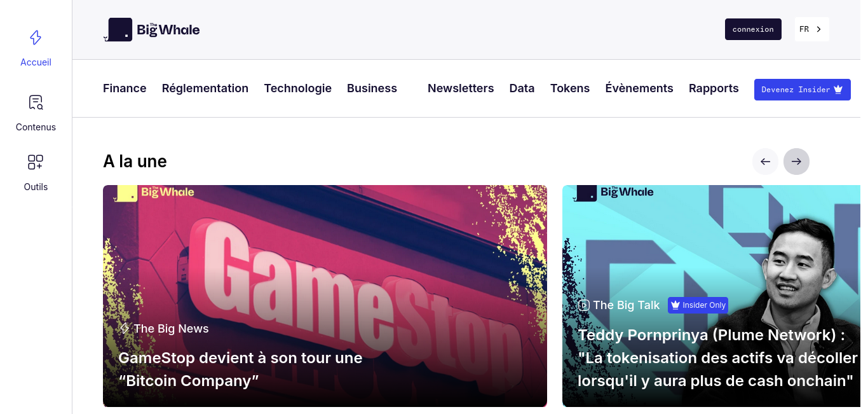Viewport: 868px width, 414px height.
Task: Click the lightning icon beside The Big News
Action: 125,329
